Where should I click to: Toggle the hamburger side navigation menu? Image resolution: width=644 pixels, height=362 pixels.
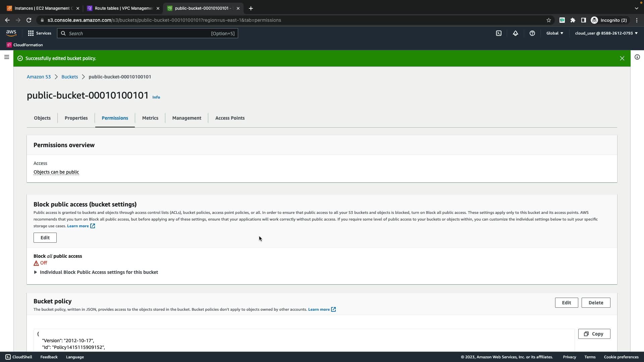point(6,57)
